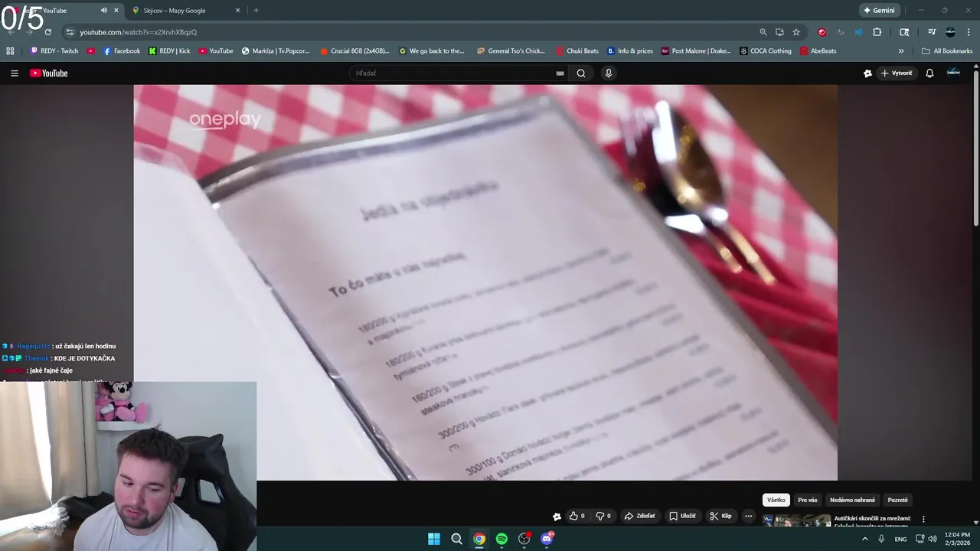This screenshot has height=551, width=980.
Task: Open General Tso's Chick bookmark
Action: click(511, 51)
